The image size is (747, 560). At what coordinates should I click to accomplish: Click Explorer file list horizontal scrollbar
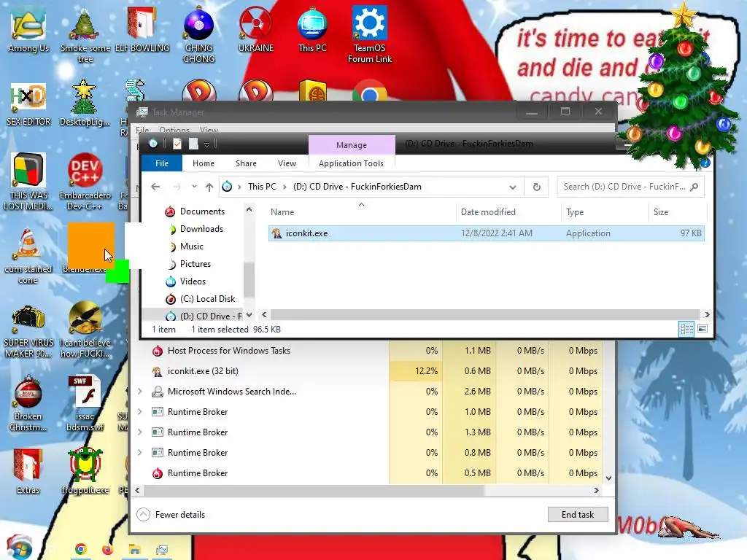coord(485,315)
